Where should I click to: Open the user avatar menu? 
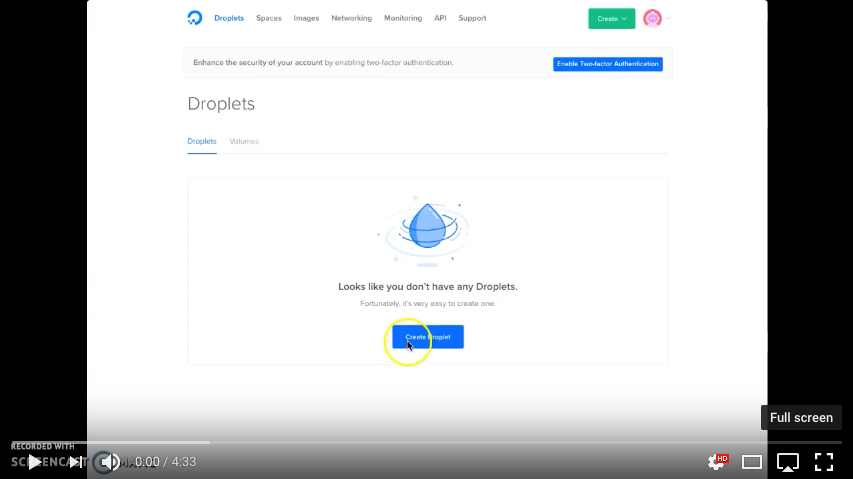click(652, 18)
